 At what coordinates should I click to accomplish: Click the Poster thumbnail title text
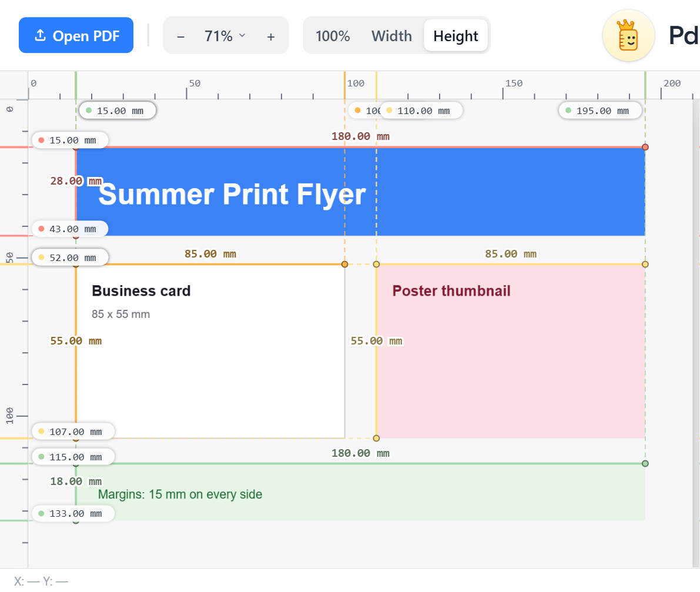point(451,291)
